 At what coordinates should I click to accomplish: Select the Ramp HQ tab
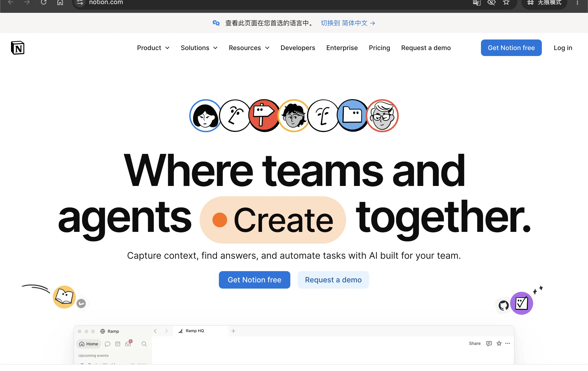pyautogui.click(x=200, y=331)
